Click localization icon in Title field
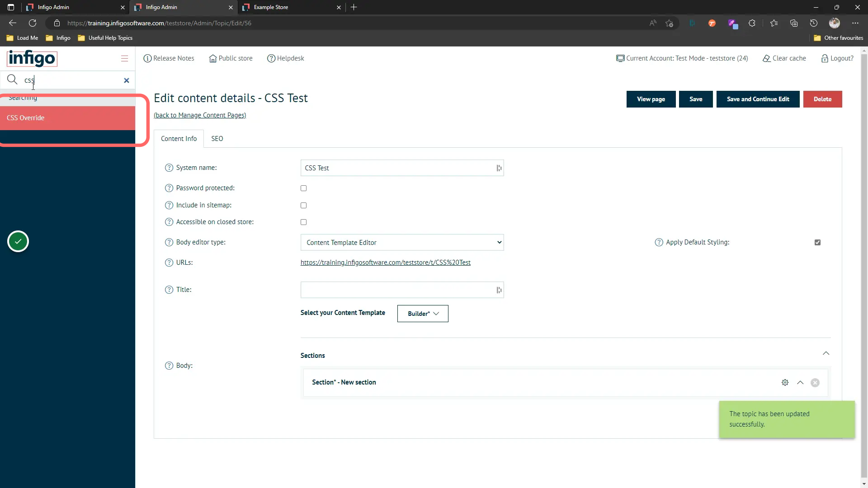The height and width of the screenshot is (488, 868). tap(499, 290)
